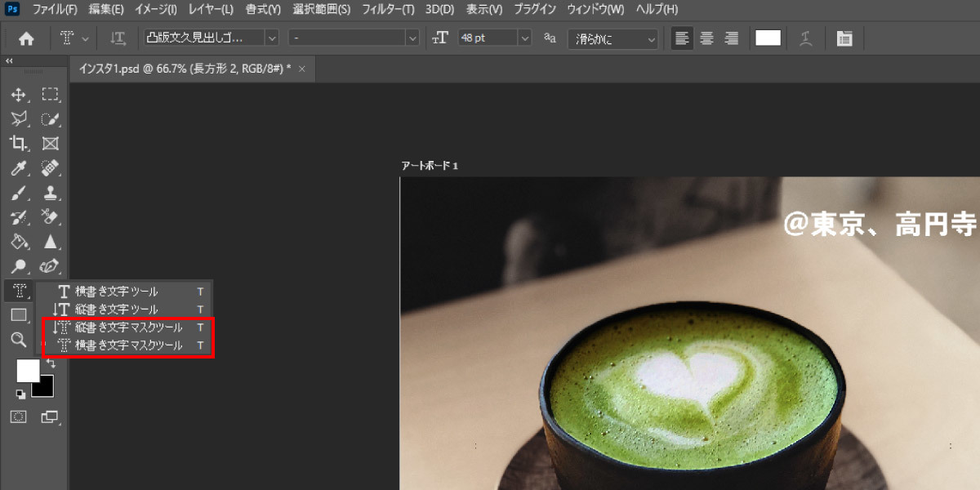Align text right

[x=732, y=38]
